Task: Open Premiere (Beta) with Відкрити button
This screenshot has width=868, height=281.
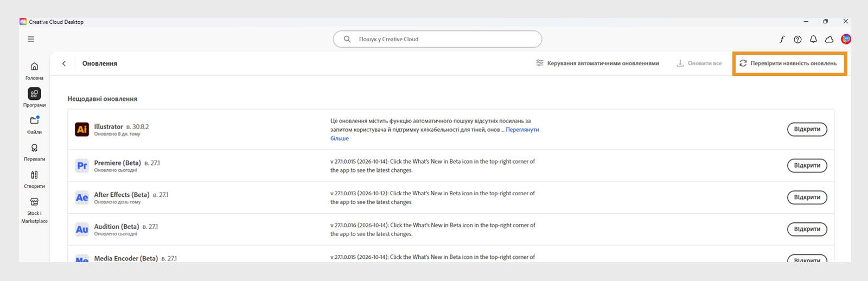Action: [807, 165]
